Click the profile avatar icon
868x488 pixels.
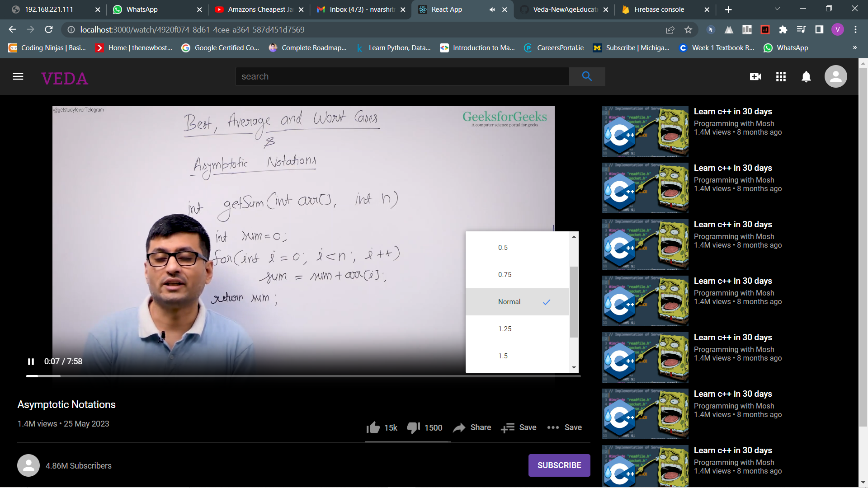point(835,76)
